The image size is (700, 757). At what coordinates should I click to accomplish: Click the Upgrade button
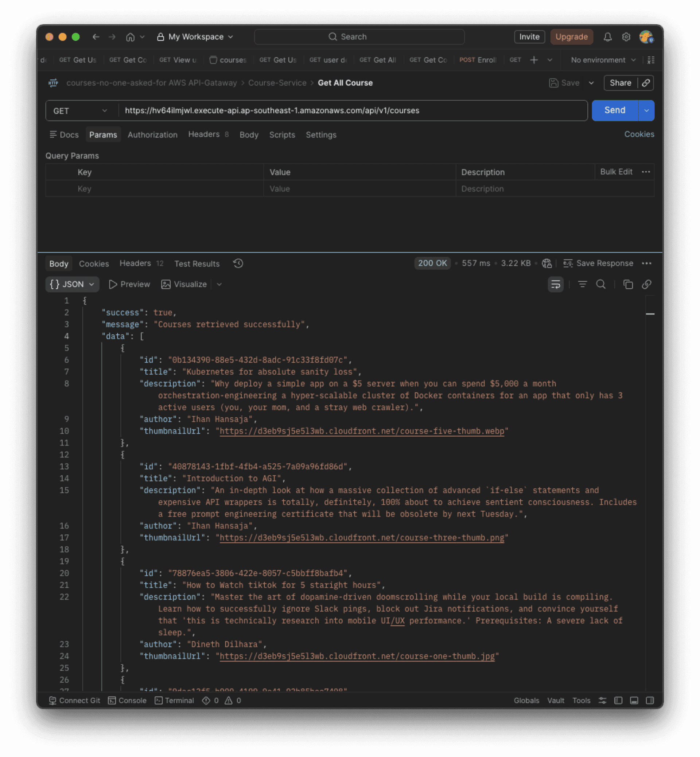572,37
